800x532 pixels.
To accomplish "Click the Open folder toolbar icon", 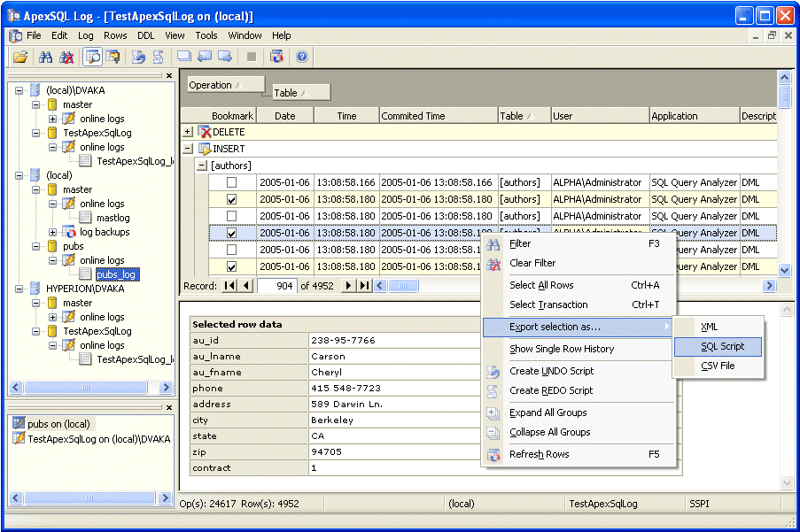I will (x=20, y=57).
